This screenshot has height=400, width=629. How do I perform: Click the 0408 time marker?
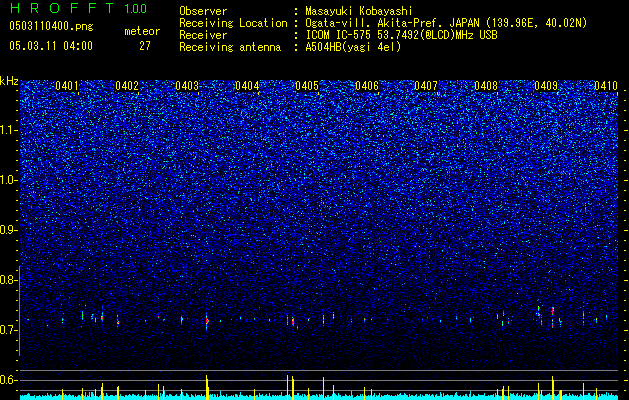pos(486,85)
